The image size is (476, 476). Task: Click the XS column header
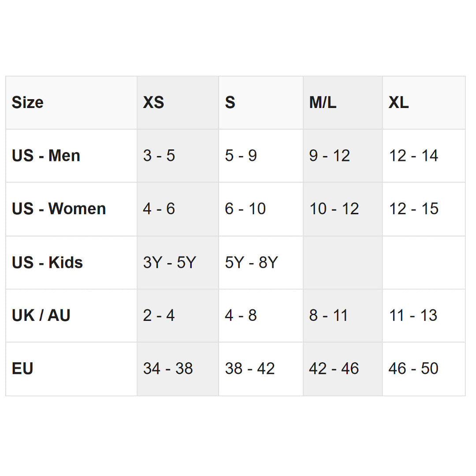(153, 103)
